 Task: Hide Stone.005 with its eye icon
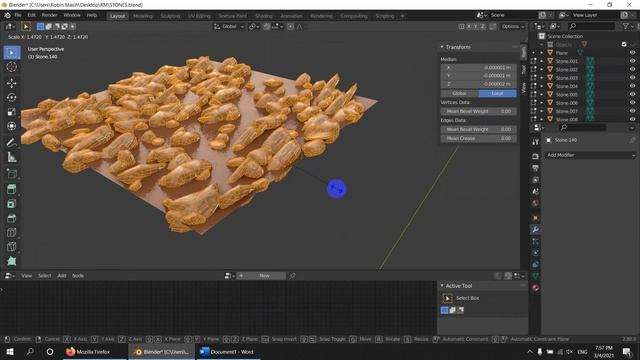coord(632,94)
